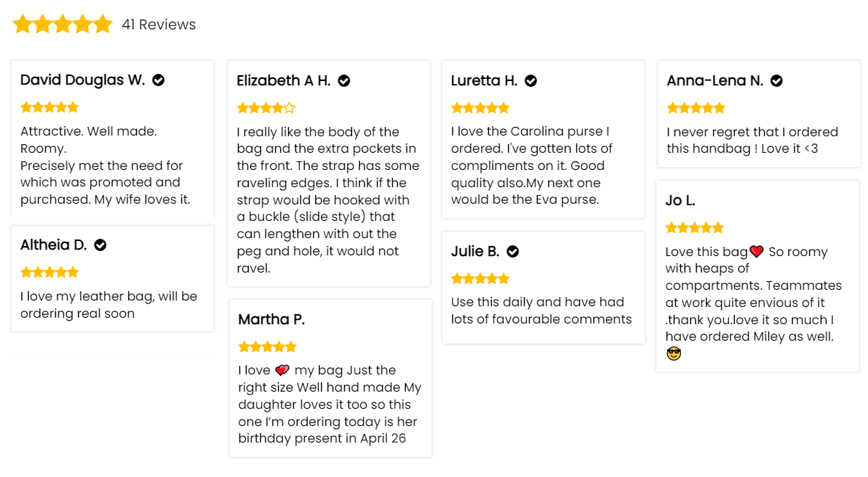868x477 pixels.
Task: Click the verified checkmark beside Julie B.
Action: click(512, 252)
